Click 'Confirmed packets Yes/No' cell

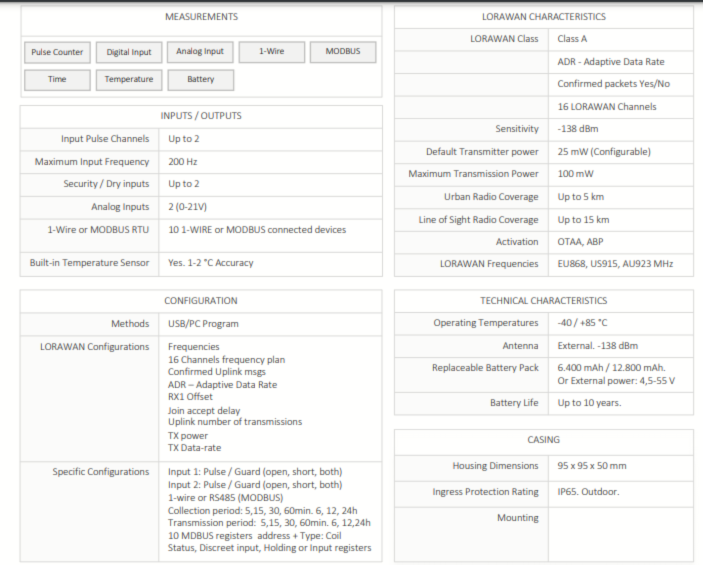[614, 84]
